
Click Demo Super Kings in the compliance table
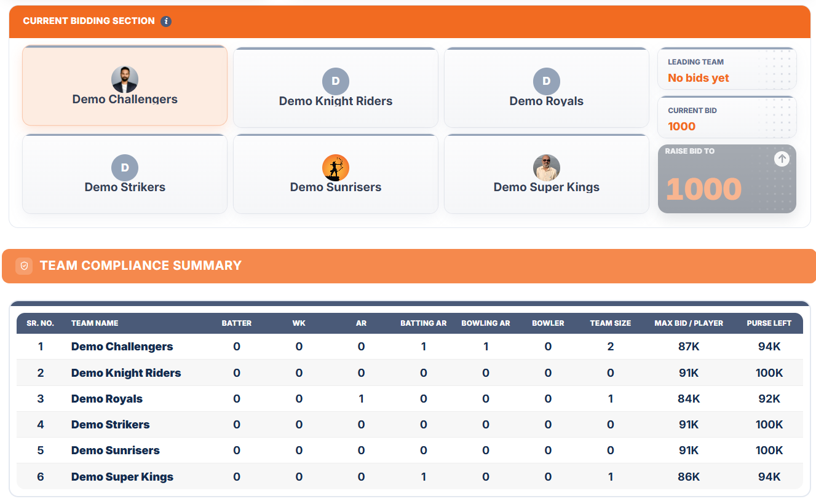tap(122, 477)
